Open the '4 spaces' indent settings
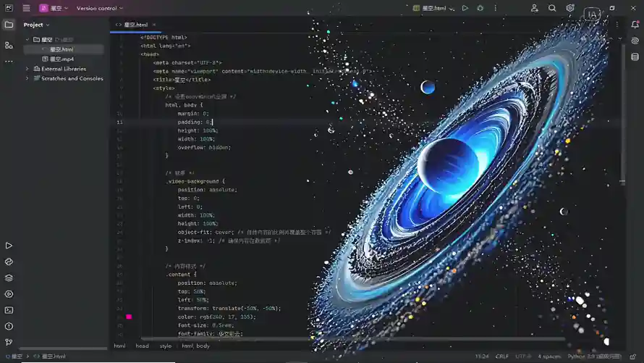Viewport: 644px width, 363px height. (549, 356)
